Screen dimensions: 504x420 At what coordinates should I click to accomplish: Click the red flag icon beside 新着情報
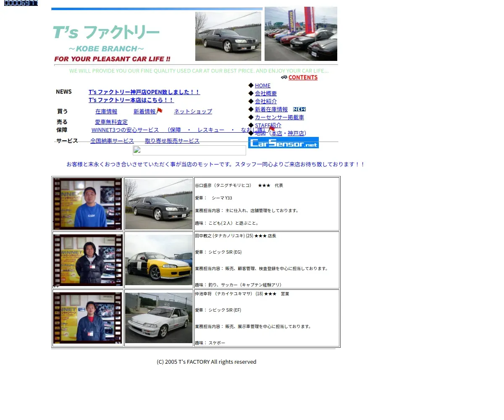[160, 111]
